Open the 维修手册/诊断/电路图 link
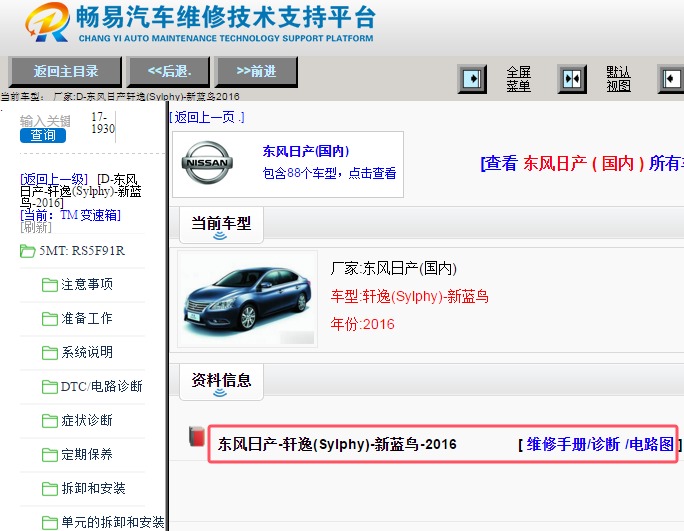Image resolution: width=684 pixels, height=531 pixels. point(600,444)
